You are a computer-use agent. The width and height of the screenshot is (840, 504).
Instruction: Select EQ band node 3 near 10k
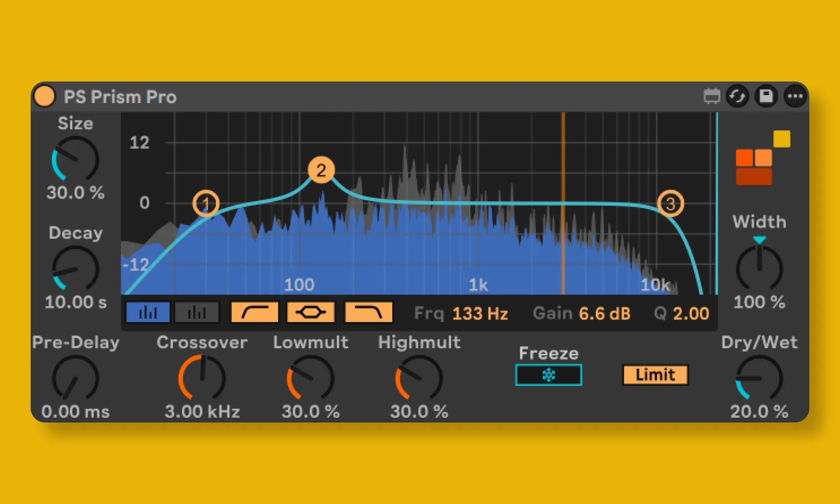[x=670, y=204]
